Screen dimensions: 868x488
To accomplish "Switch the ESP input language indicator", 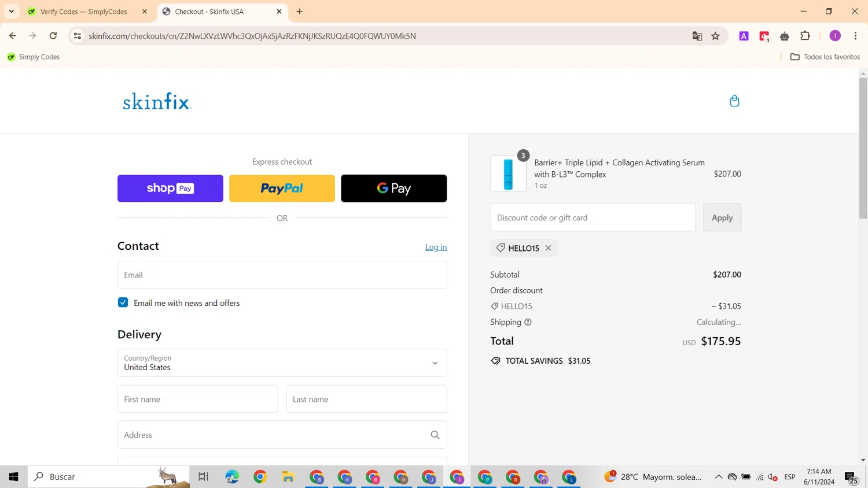I will [x=790, y=477].
